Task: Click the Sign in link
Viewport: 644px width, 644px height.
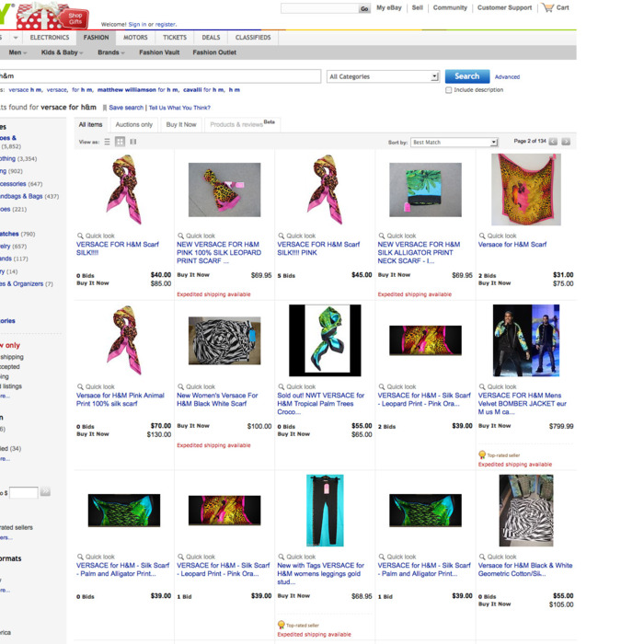Action: coord(137,24)
